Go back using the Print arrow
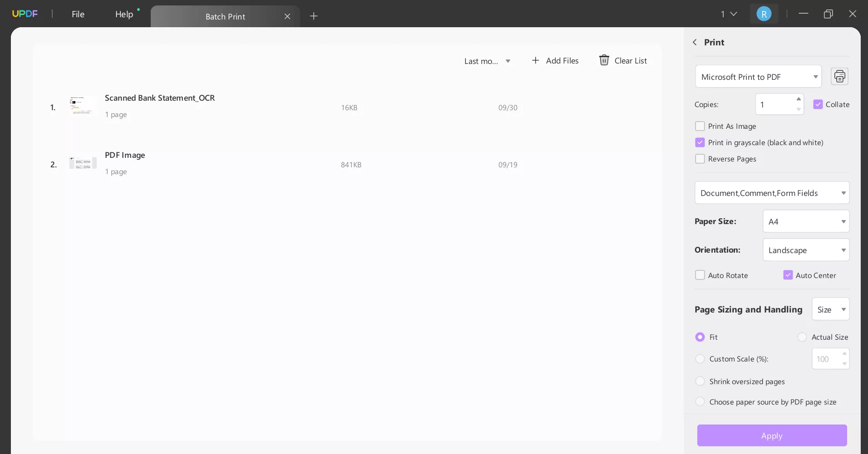This screenshot has height=454, width=868. coord(695,42)
